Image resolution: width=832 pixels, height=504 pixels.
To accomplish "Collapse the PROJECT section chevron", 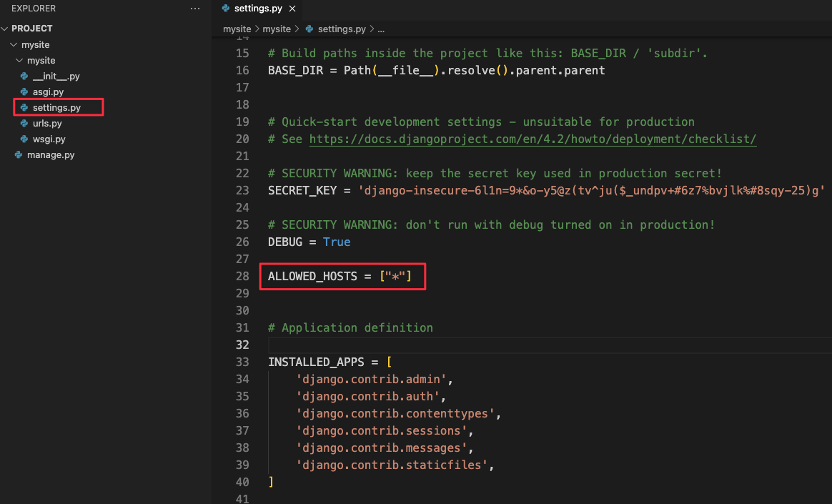I will pyautogui.click(x=5, y=29).
